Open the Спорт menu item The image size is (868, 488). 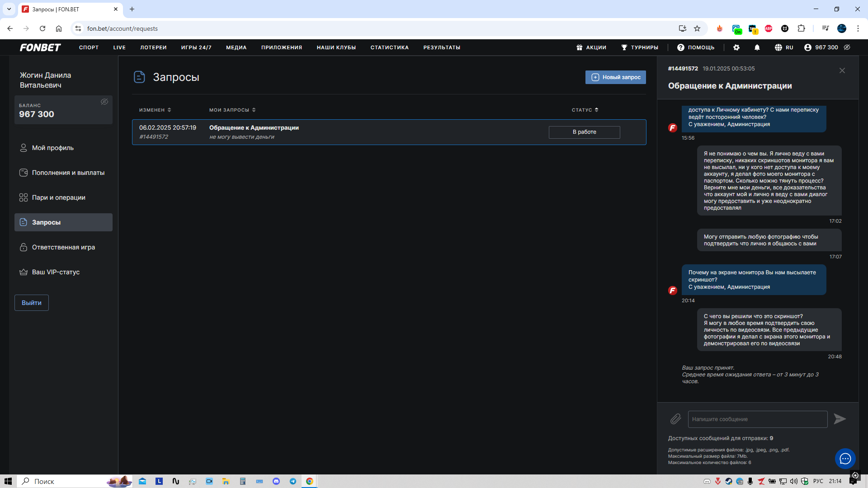(89, 47)
